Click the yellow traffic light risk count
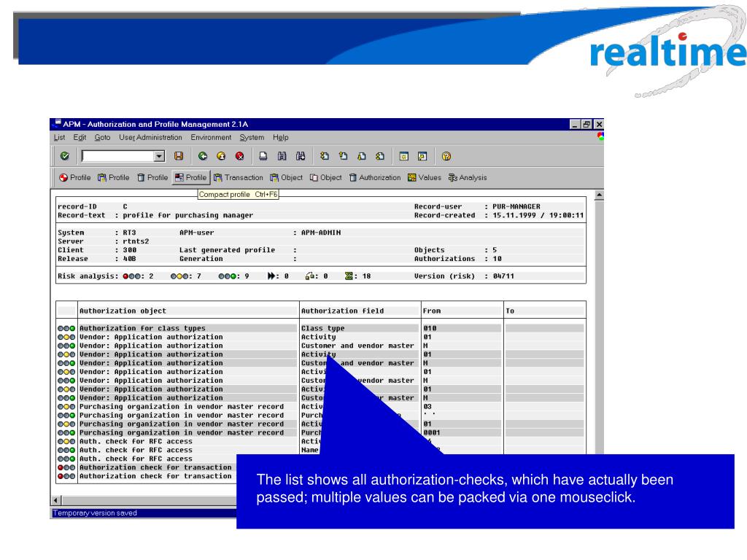This screenshot has height=560, width=747. (186, 276)
